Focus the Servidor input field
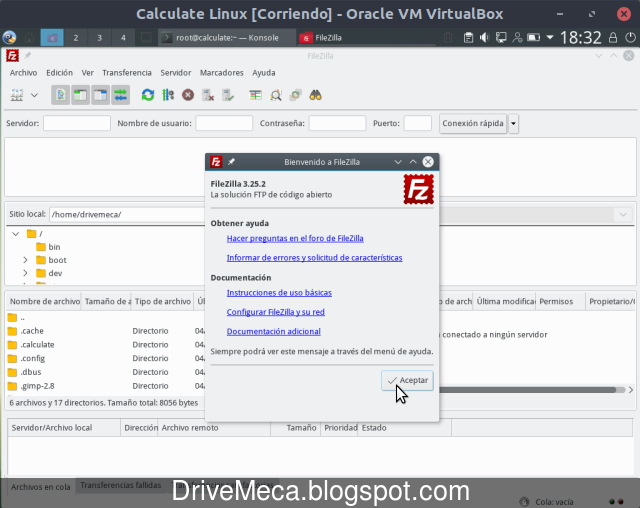640x508 pixels. pyautogui.click(x=77, y=123)
